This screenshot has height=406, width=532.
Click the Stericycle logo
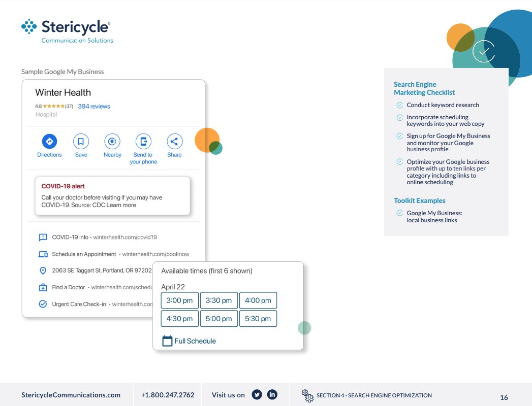(67, 31)
